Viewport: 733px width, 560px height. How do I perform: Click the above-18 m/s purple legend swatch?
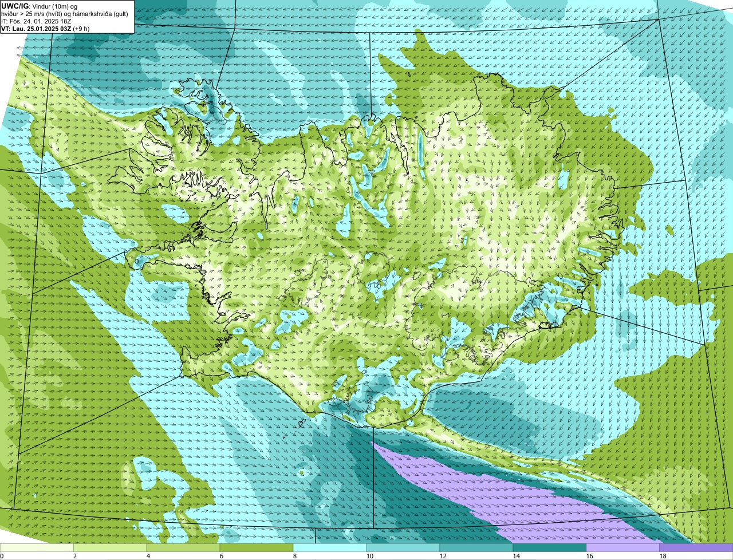[x=696, y=547]
